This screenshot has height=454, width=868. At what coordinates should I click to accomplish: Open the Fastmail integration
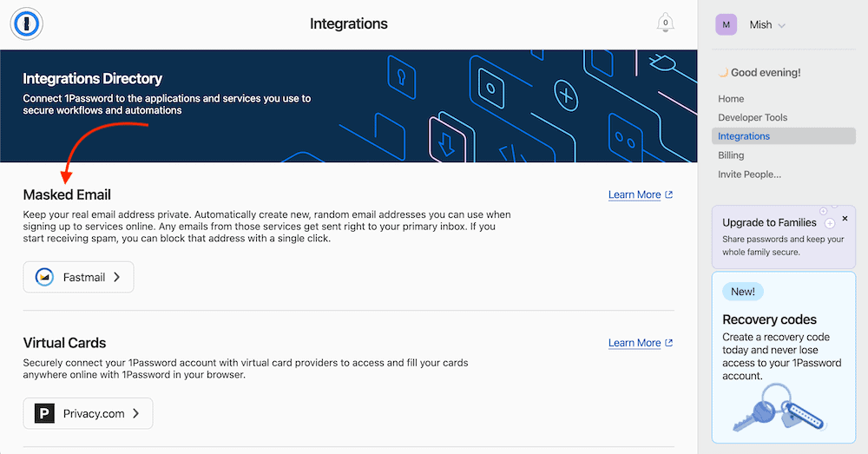pos(78,277)
